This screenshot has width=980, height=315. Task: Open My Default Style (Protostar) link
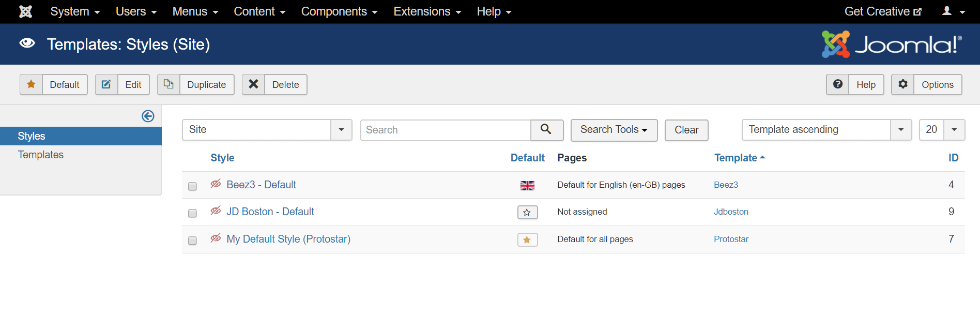(288, 239)
